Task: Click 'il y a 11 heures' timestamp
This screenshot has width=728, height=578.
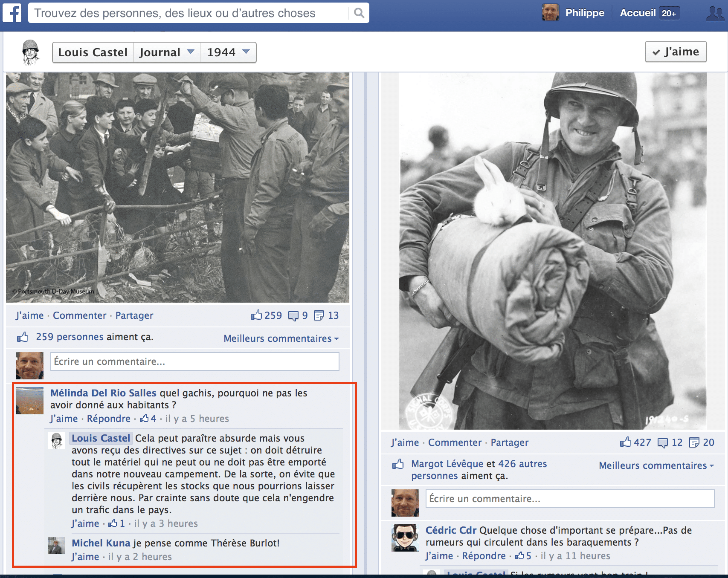Action: [x=575, y=556]
